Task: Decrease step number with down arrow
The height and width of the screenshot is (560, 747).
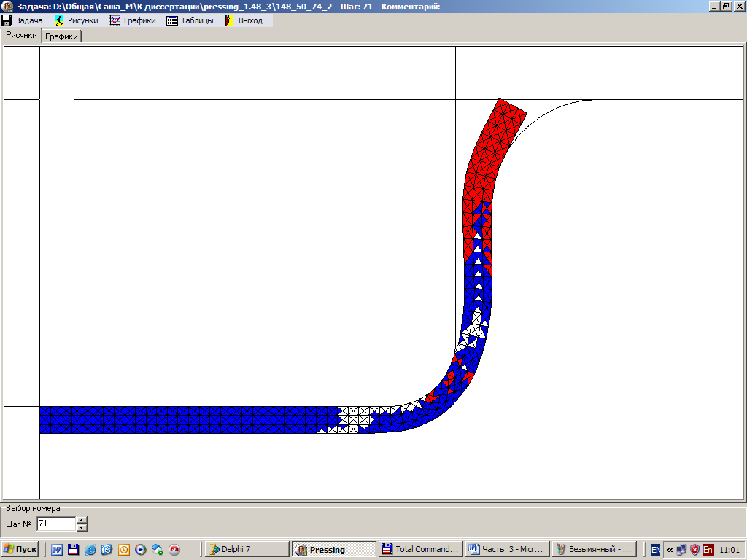Action: coord(82,527)
